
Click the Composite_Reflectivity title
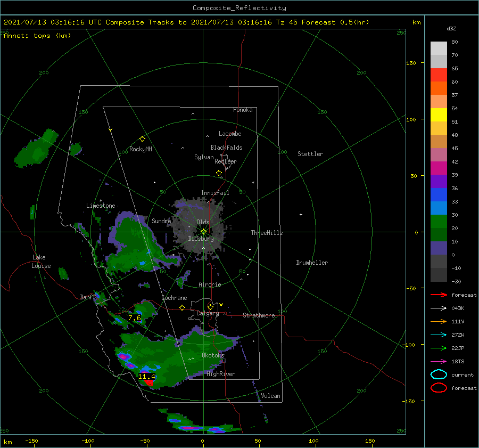(x=239, y=8)
